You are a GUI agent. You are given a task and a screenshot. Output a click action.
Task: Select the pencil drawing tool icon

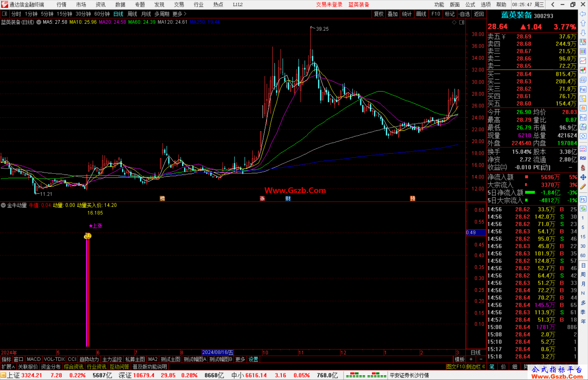(583, 187)
